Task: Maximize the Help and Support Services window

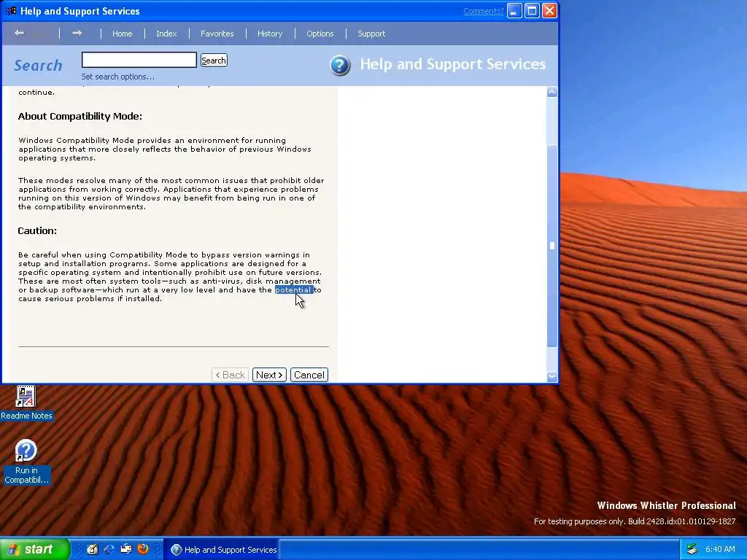Action: [532, 10]
